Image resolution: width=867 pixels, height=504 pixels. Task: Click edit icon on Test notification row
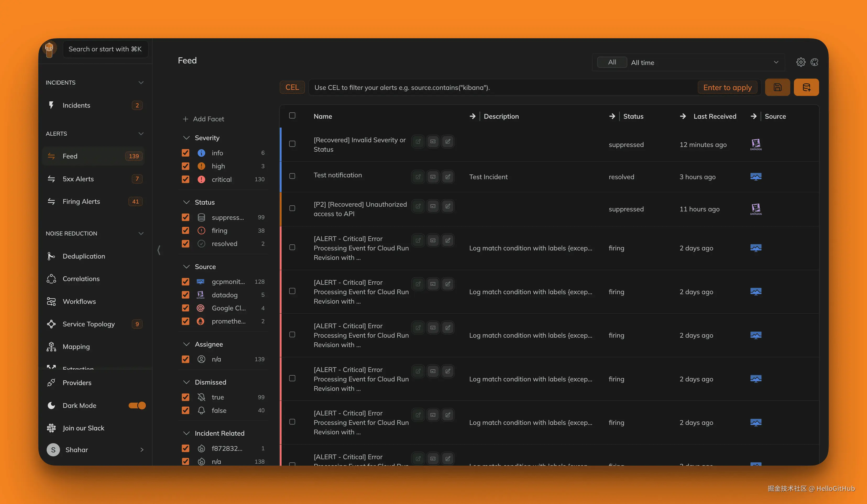448,177
